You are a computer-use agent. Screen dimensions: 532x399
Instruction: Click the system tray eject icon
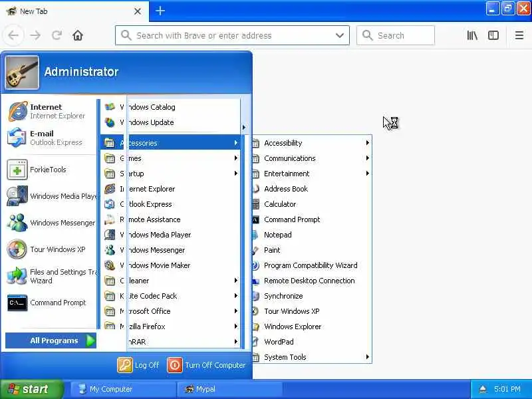tap(483, 389)
